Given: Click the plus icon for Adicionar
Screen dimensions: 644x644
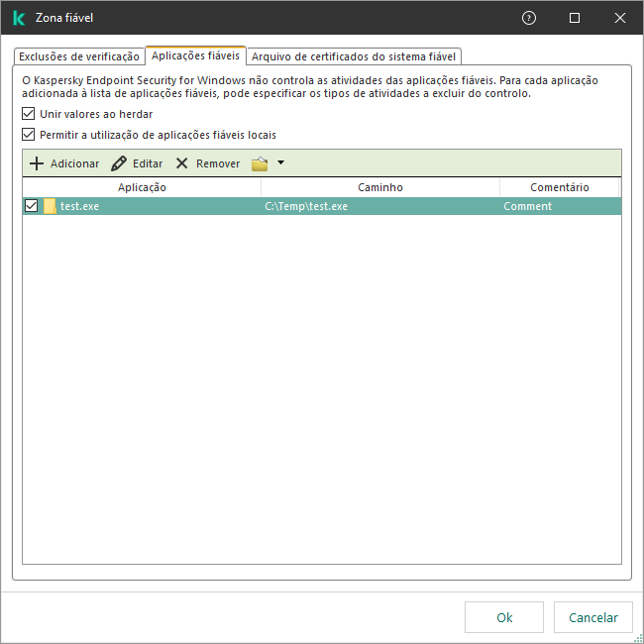Looking at the screenshot, I should pos(37,163).
